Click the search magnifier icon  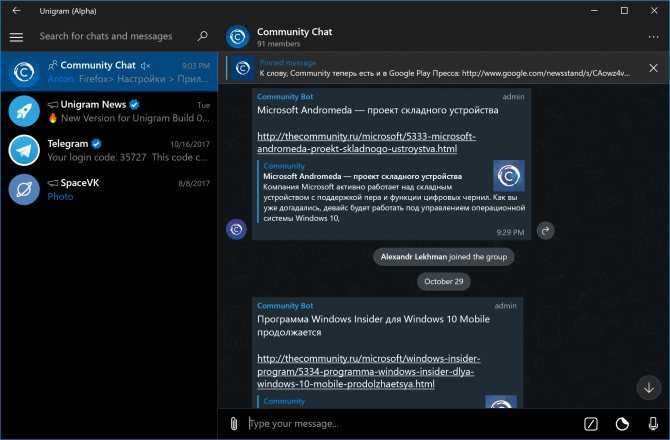pos(203,36)
